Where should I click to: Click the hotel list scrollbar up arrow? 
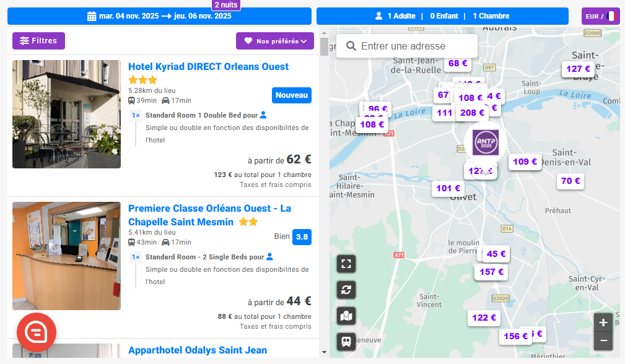coord(324,33)
